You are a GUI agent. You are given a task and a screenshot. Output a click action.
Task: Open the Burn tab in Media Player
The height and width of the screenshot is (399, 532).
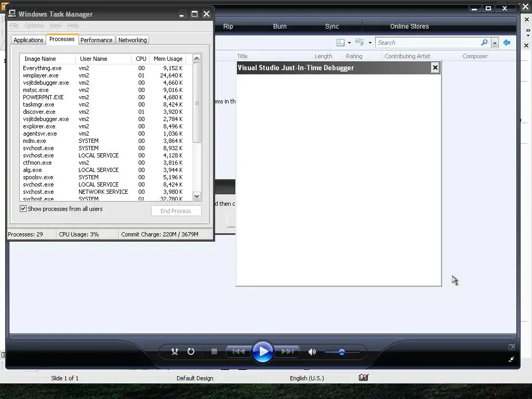point(280,26)
